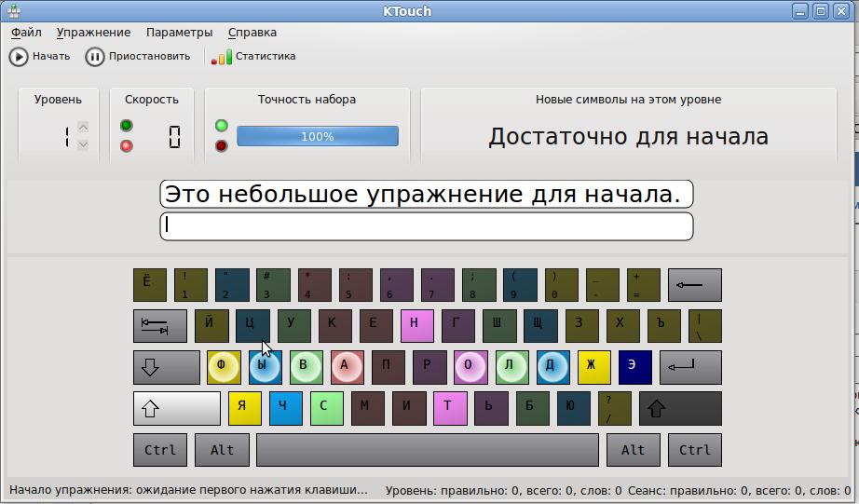Maximize the KTouch window
This screenshot has height=504, width=859.
tap(820, 11)
